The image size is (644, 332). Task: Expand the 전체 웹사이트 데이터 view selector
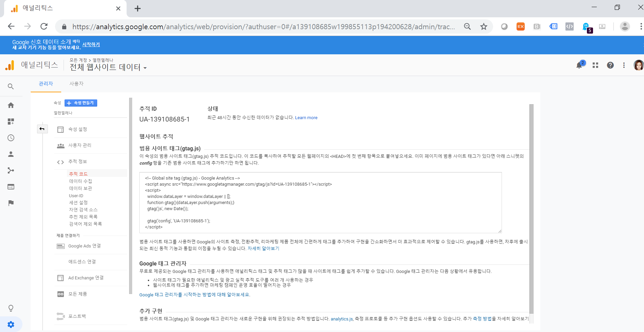(x=108, y=67)
